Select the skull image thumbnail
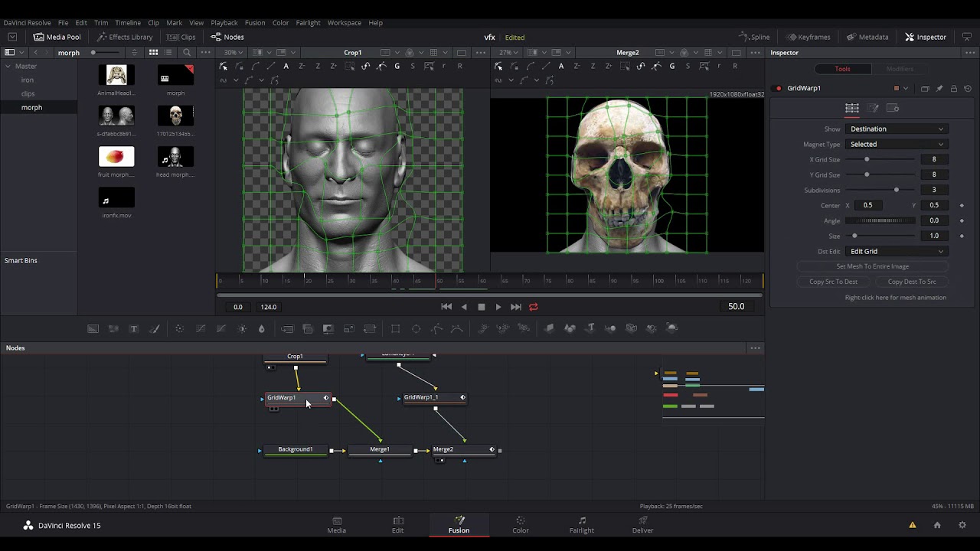Image resolution: width=980 pixels, height=551 pixels. point(175,116)
